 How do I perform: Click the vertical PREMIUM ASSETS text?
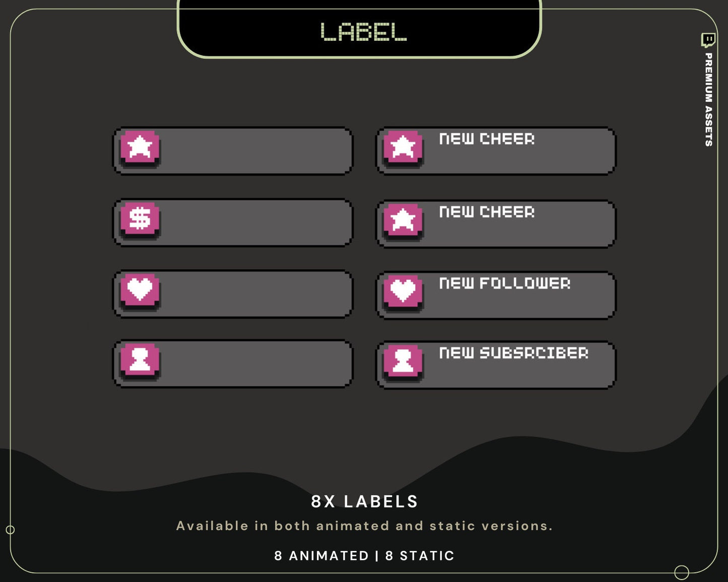708,100
